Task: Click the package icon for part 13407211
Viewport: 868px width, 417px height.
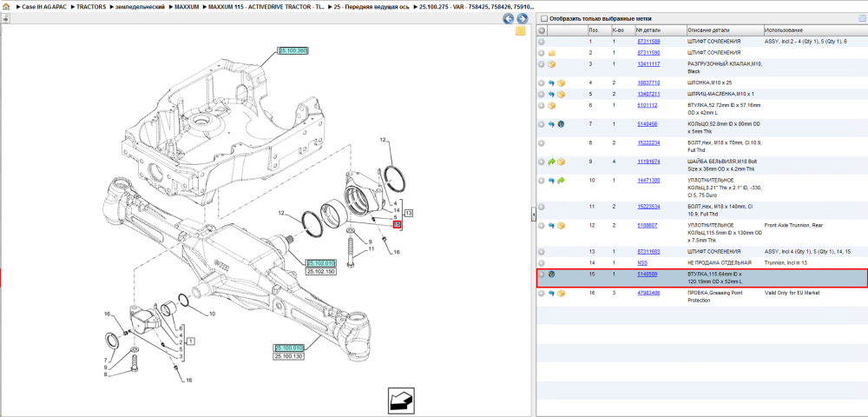Action: [561, 94]
